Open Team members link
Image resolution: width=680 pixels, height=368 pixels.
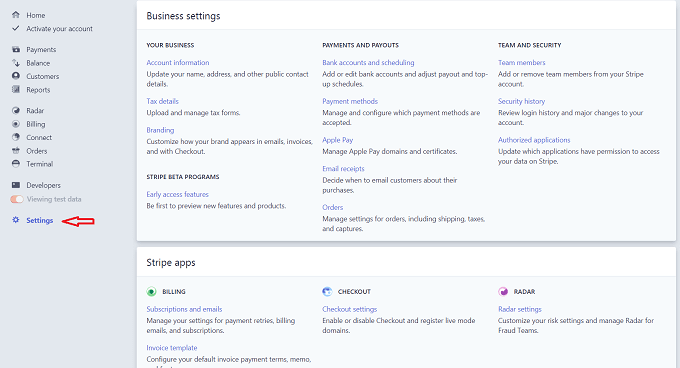[x=522, y=62]
